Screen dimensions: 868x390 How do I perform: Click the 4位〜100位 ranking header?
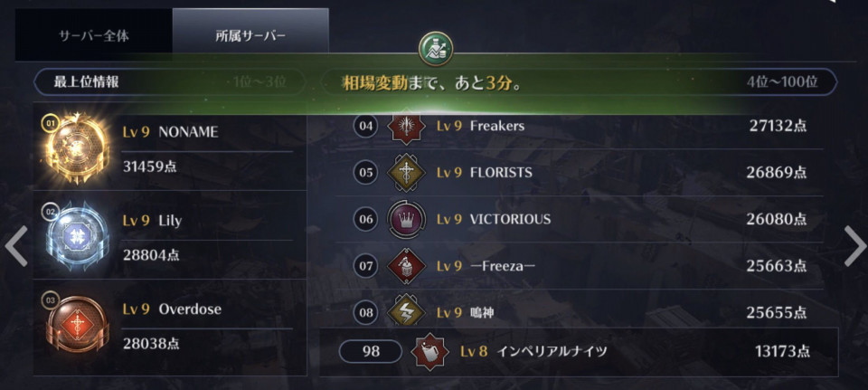[781, 82]
